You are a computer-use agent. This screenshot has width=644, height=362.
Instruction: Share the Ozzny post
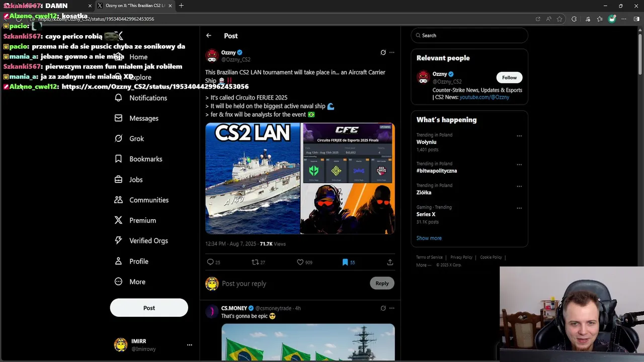click(x=390, y=262)
